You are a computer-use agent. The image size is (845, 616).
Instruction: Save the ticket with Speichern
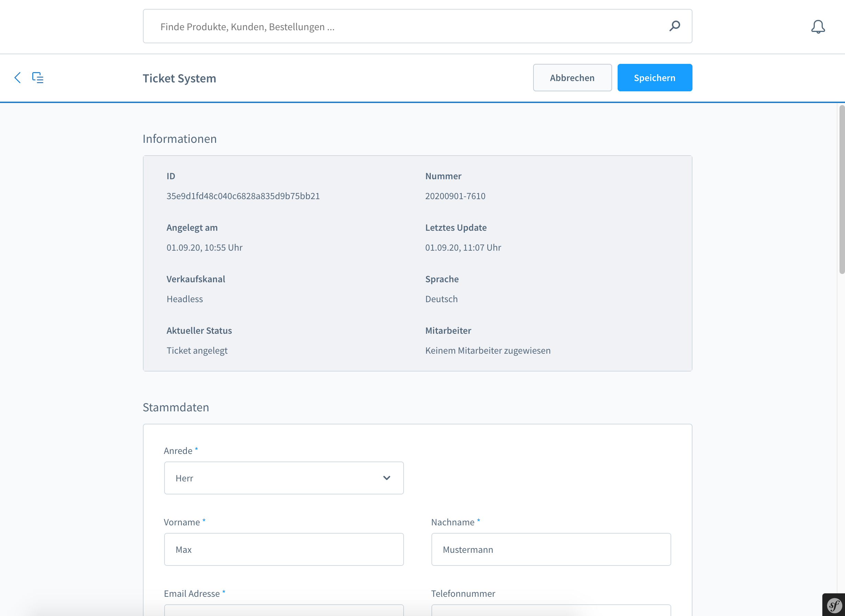click(655, 78)
